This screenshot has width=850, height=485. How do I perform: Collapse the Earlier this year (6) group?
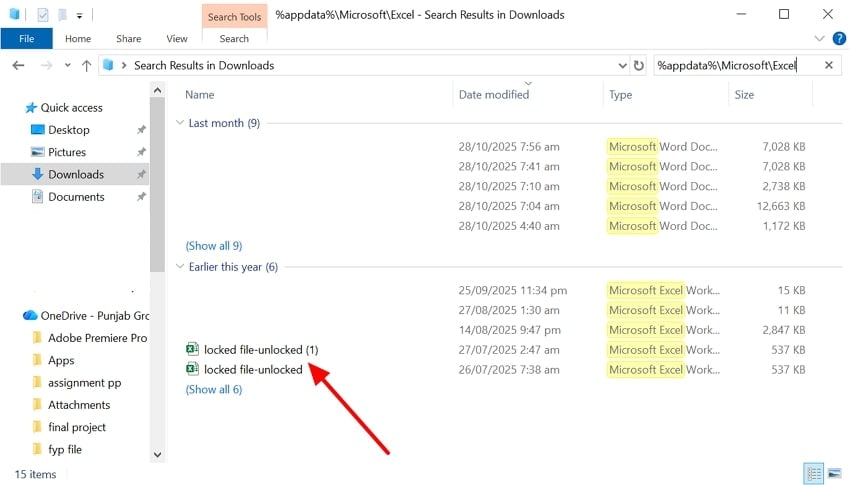(x=180, y=266)
